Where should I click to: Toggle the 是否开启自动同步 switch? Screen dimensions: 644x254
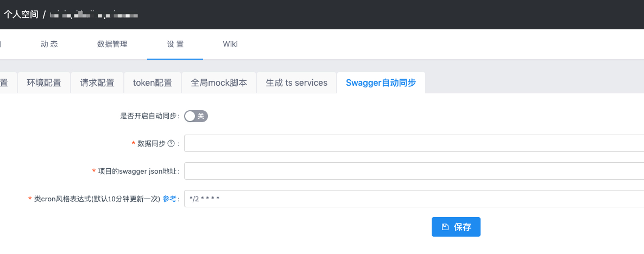pos(196,116)
